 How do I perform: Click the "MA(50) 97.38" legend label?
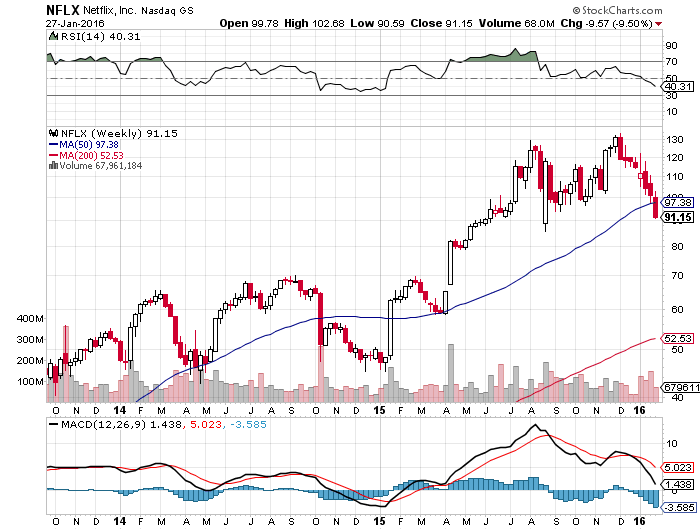(x=89, y=145)
